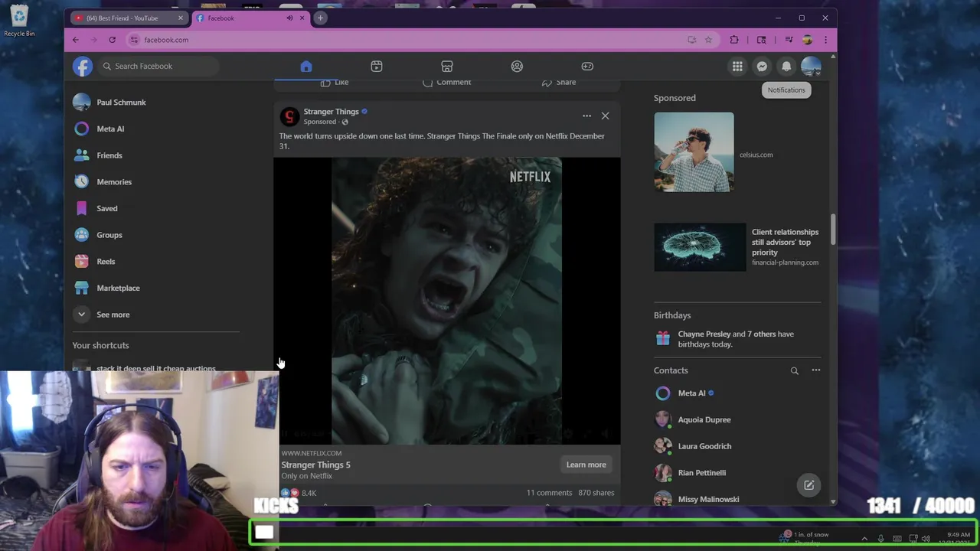Click Chrome's forward arrow

point(93,40)
